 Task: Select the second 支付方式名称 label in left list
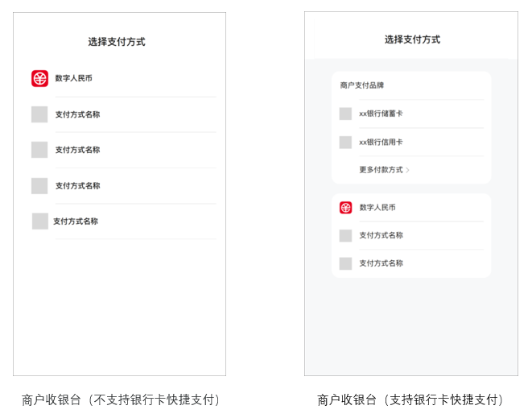pos(77,150)
